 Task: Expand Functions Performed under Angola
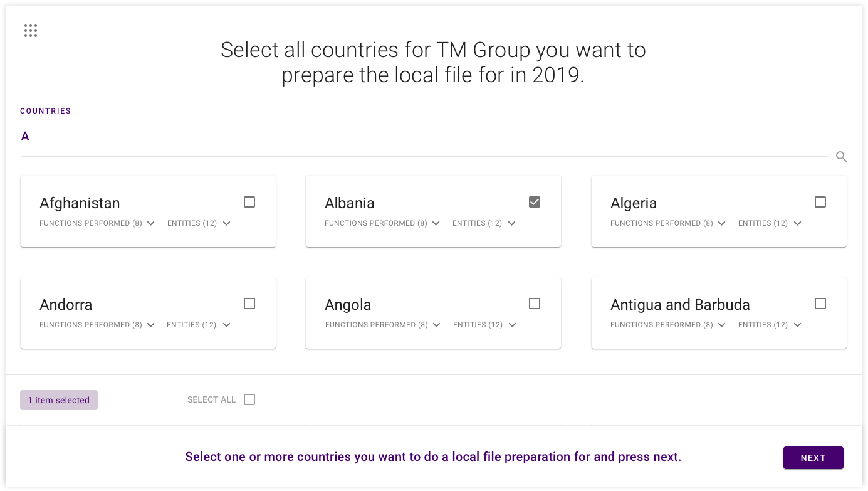[383, 325]
